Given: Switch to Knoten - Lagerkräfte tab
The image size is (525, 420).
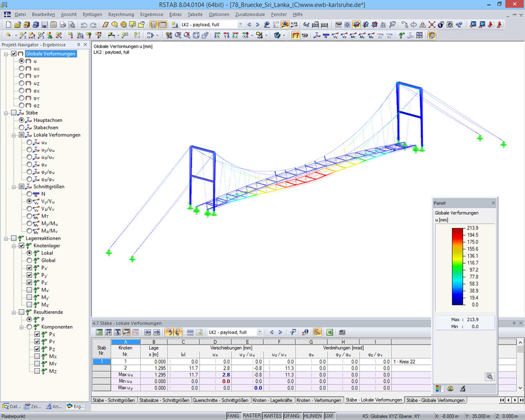Looking at the screenshot, I should tap(272, 400).
